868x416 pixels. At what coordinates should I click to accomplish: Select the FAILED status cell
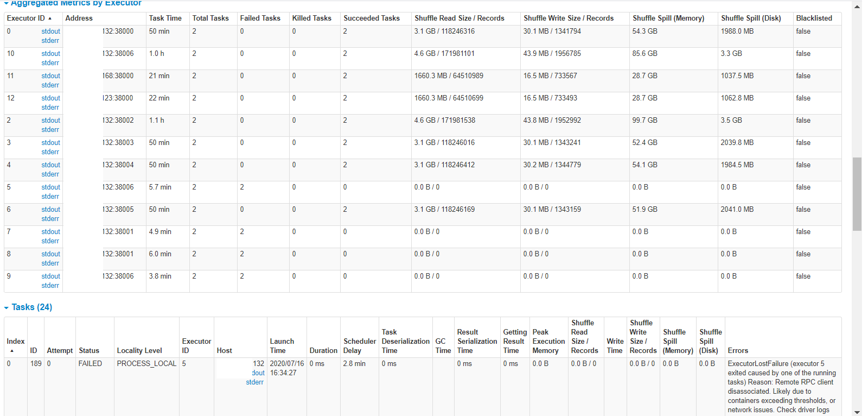pos(90,364)
